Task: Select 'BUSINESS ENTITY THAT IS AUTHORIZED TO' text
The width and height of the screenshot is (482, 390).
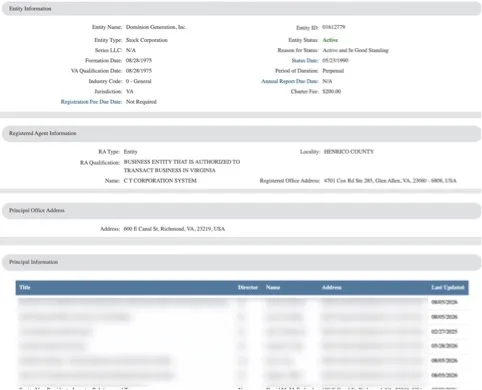Action: (182, 162)
